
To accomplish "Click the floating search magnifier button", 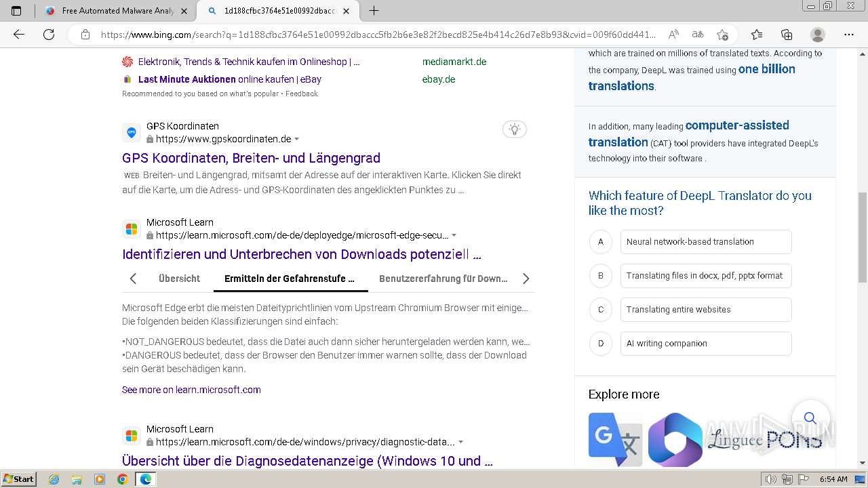I will pyautogui.click(x=810, y=418).
